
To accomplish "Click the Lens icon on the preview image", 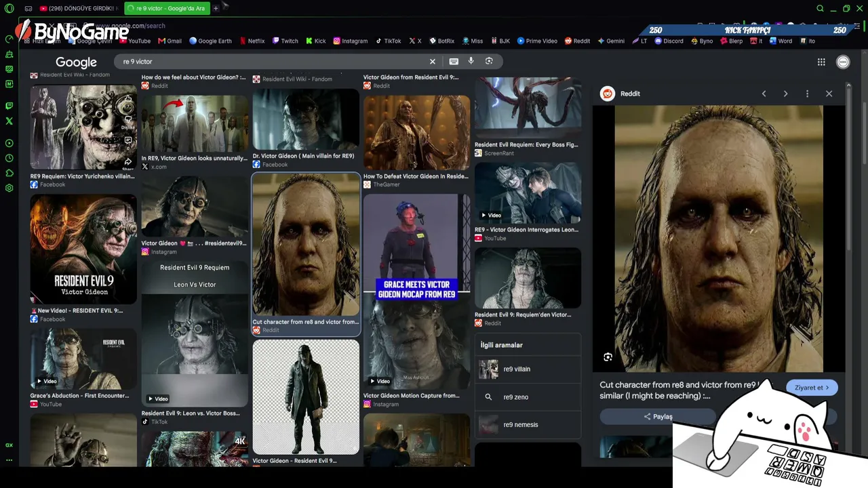I will 608,357.
